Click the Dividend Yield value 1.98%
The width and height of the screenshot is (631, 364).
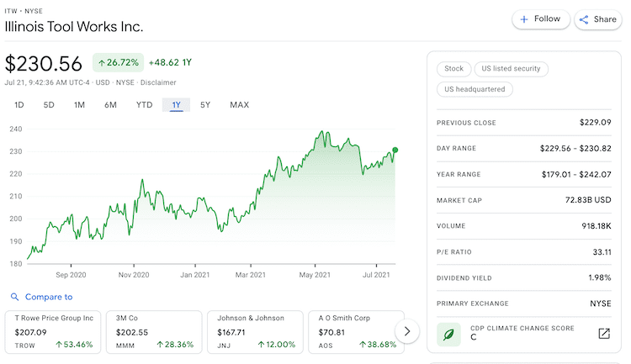tap(600, 277)
